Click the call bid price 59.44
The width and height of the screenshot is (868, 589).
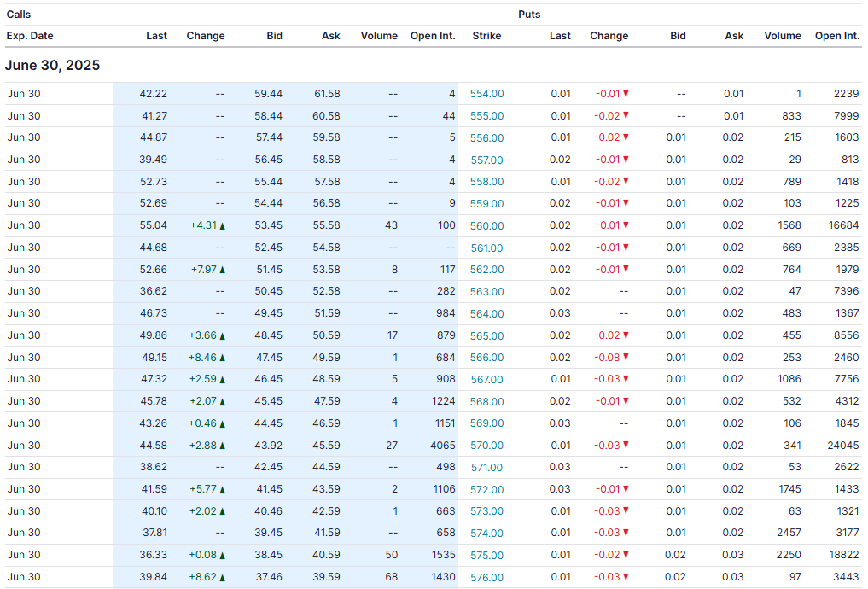269,94
